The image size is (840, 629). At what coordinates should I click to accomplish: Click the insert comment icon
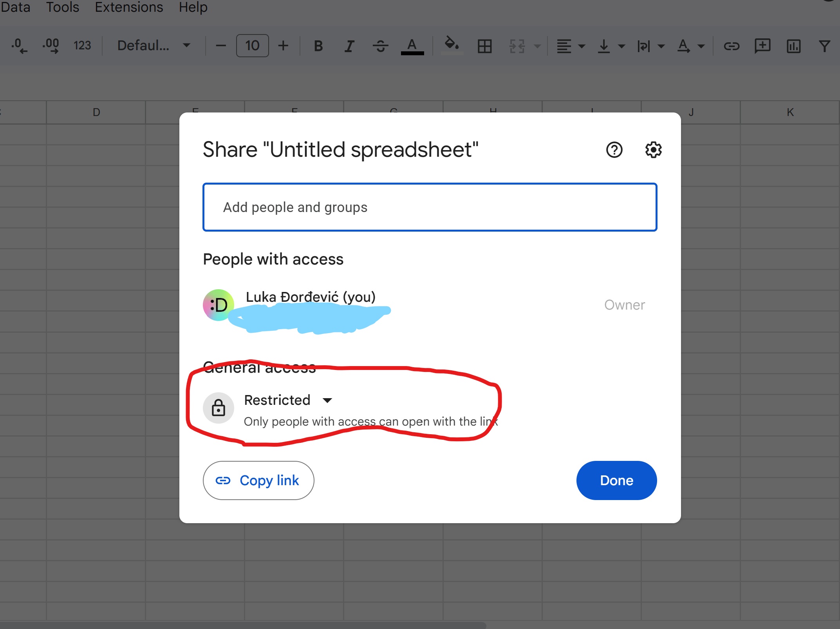coord(762,46)
